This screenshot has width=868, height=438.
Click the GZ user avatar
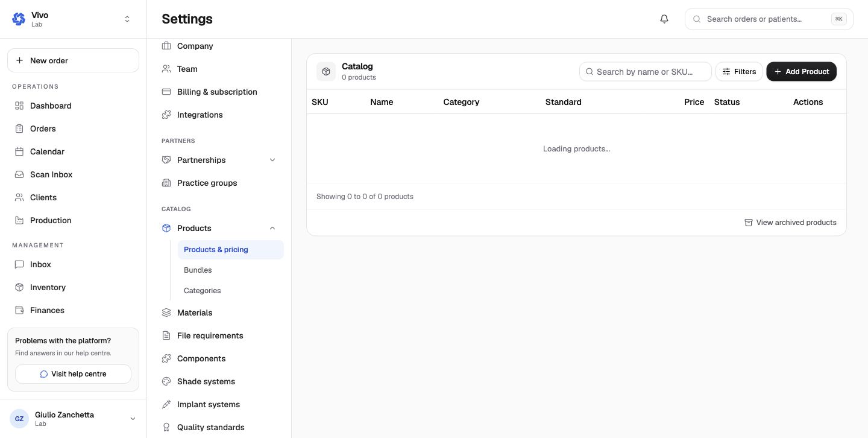[x=19, y=419]
